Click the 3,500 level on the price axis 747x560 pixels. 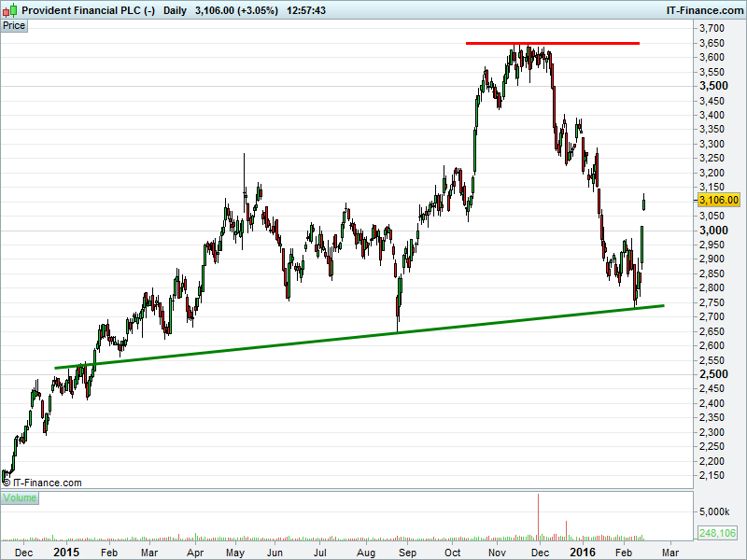click(x=714, y=86)
